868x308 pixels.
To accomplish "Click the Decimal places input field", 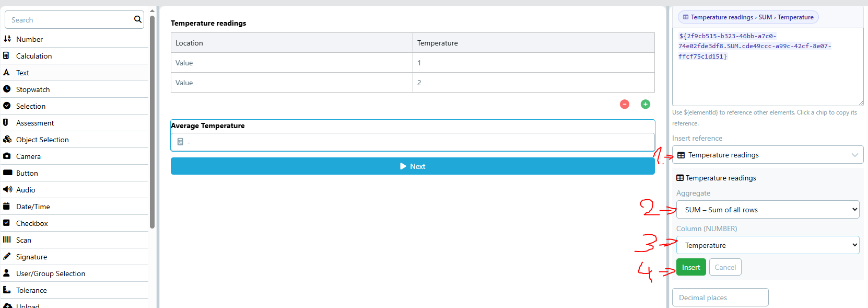I will [720, 298].
